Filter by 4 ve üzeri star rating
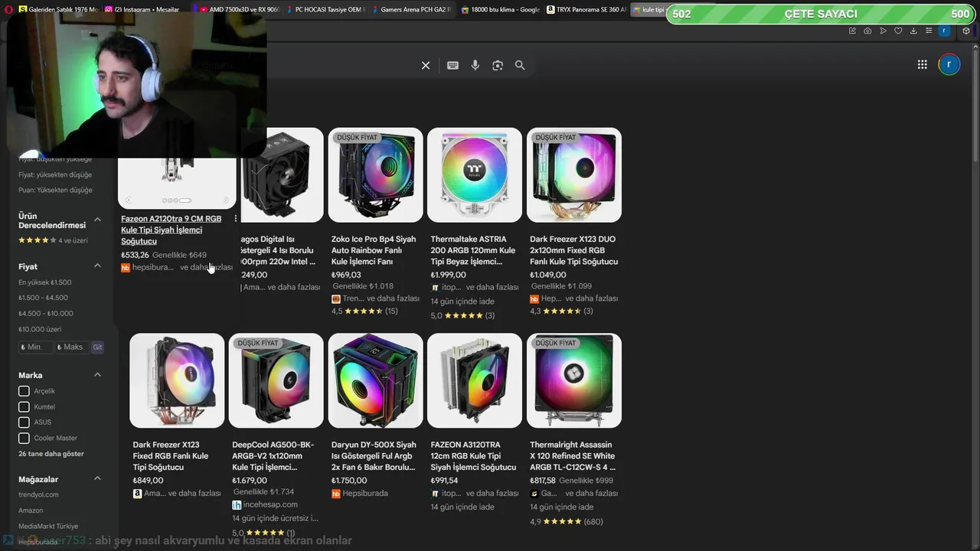 tap(53, 240)
